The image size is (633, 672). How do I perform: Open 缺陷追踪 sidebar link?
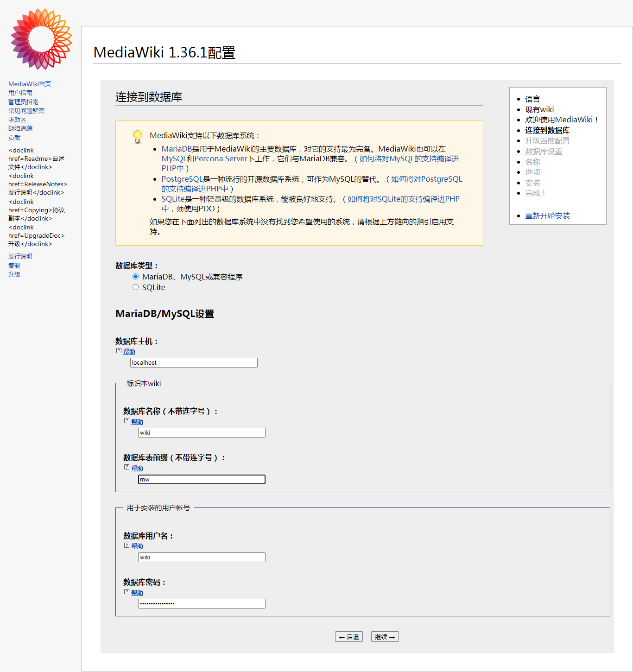[x=20, y=128]
